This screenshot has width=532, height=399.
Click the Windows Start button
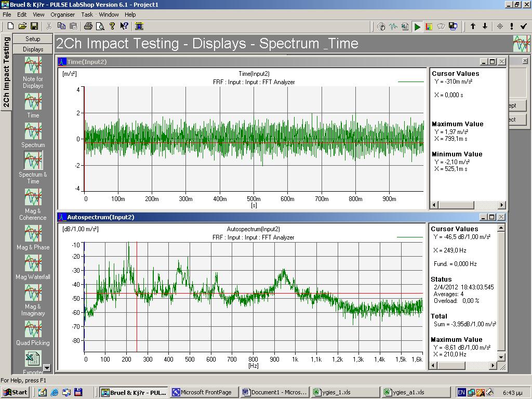(16, 392)
